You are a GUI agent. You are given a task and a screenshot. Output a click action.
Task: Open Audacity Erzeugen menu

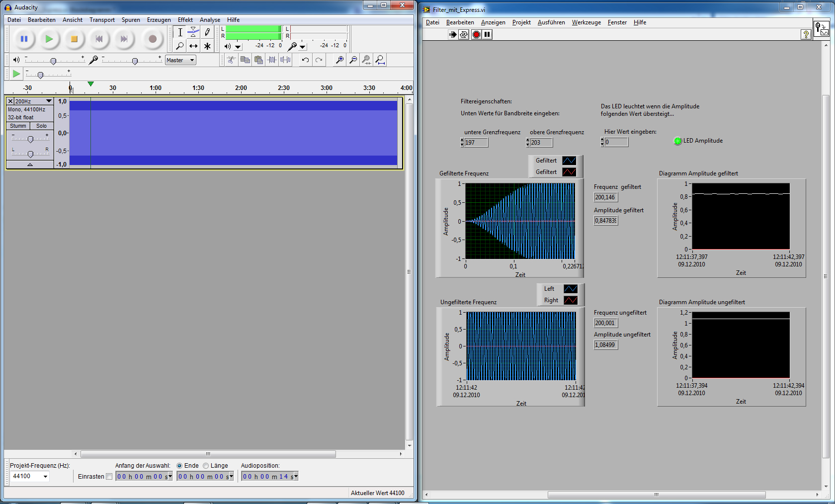pos(159,20)
